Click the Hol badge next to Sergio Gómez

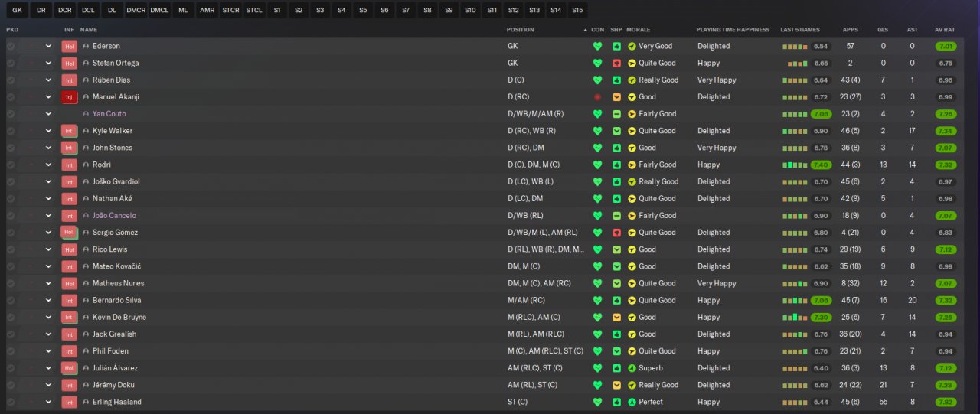(x=69, y=233)
